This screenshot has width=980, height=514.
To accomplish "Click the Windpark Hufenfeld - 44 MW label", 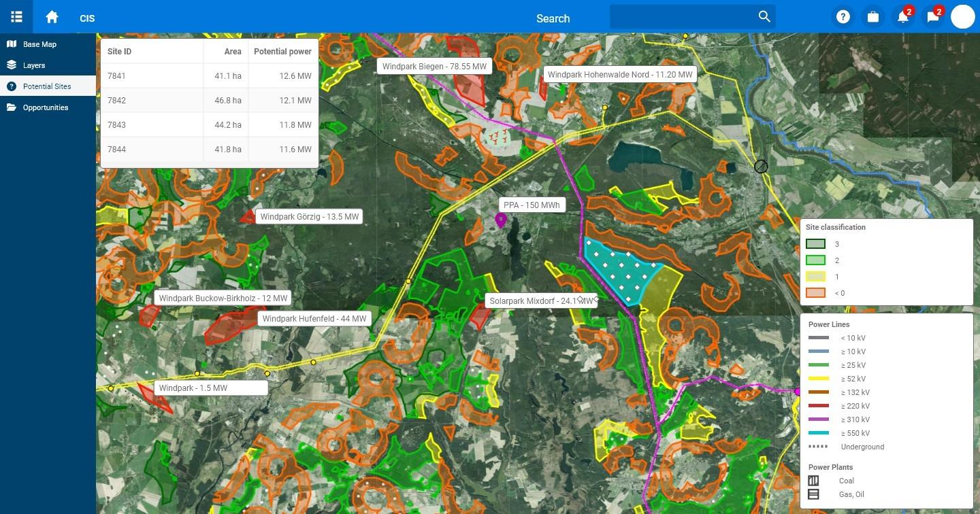I will click(x=314, y=318).
